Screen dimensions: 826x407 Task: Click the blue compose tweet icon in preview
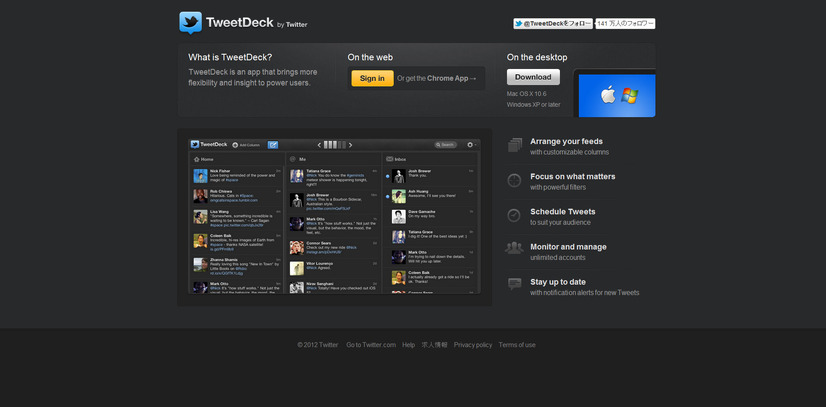click(273, 145)
